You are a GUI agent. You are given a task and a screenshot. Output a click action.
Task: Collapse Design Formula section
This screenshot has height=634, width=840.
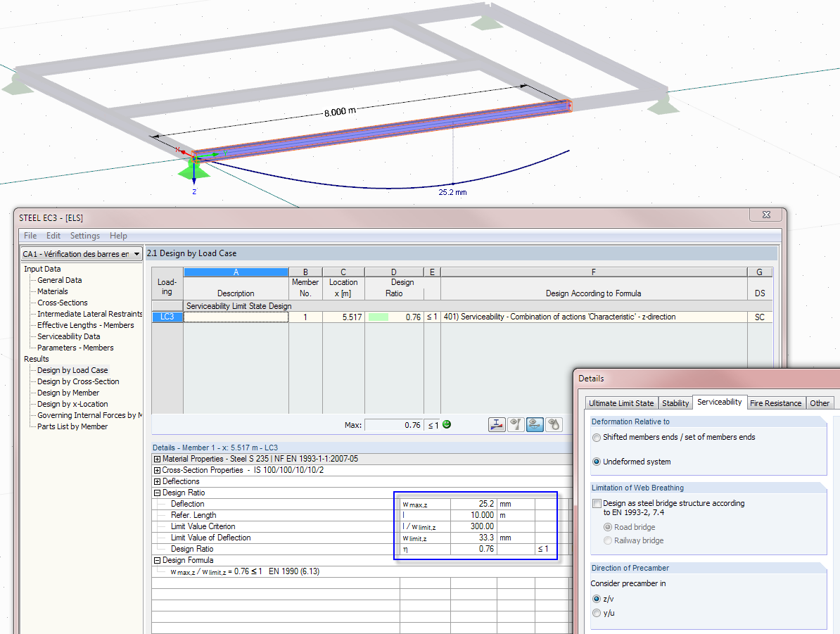pos(157,561)
